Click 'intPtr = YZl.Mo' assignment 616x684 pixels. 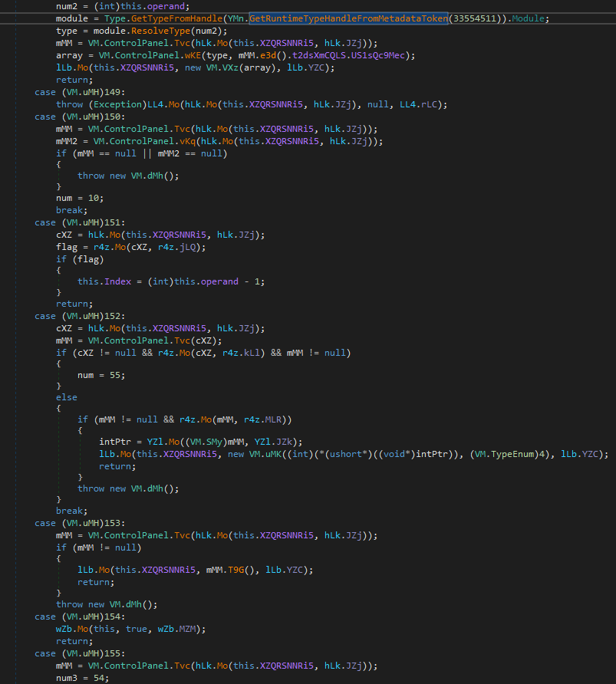(x=139, y=442)
